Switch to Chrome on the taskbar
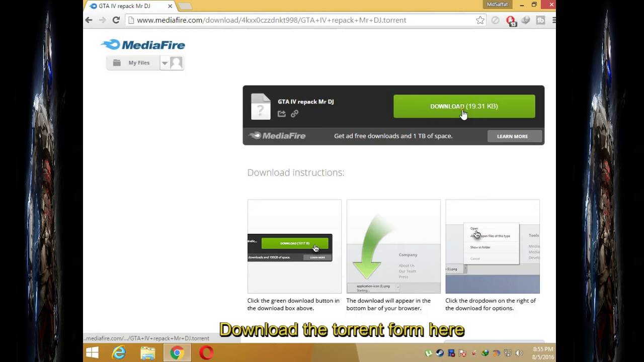Viewport: 644px width, 362px height. click(x=177, y=353)
